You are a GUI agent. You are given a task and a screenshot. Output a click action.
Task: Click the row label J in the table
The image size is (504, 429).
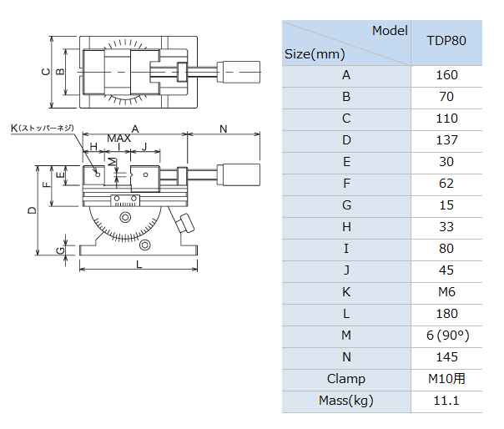[346, 270]
